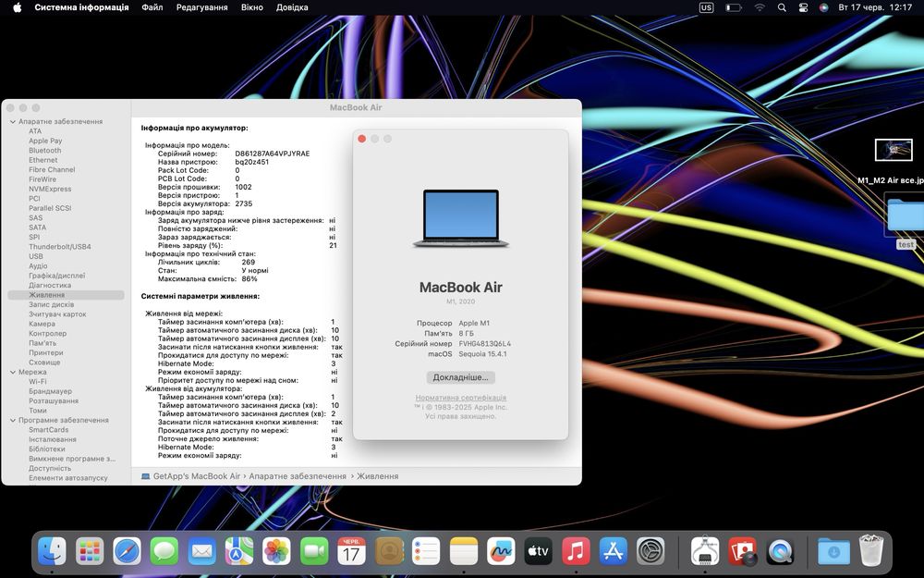Viewport: 924px width, 578px height.
Task: Open System Settings gear in Dock
Action: click(650, 551)
